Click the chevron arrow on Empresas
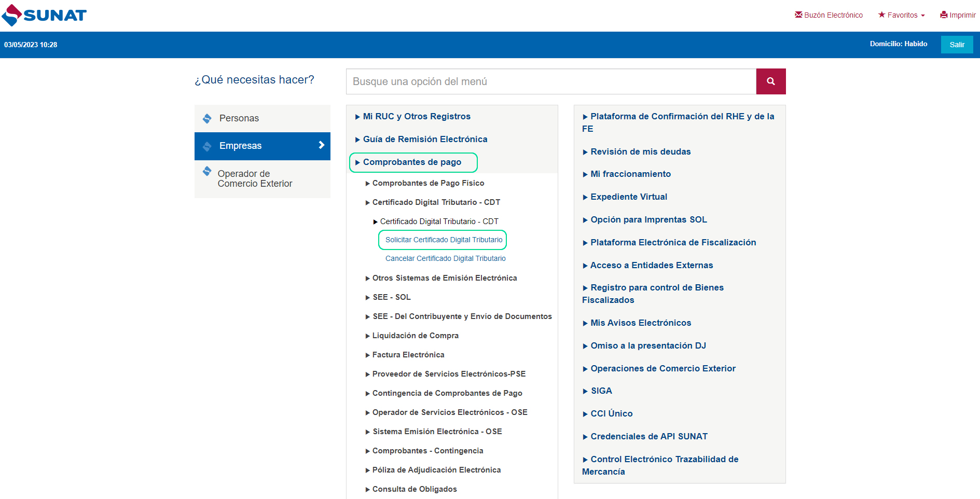Screen dimensions: 980x499 coord(321,145)
